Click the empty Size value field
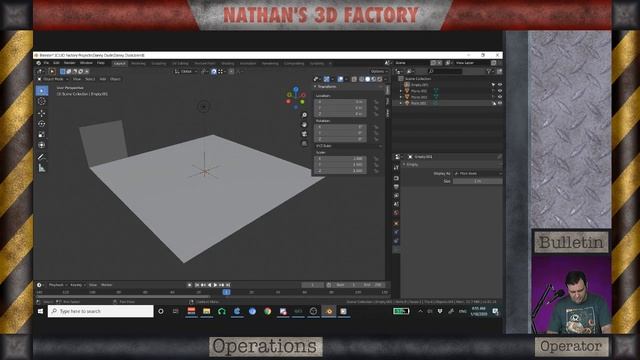Image resolution: width=640 pixels, height=360 pixels. (x=478, y=181)
